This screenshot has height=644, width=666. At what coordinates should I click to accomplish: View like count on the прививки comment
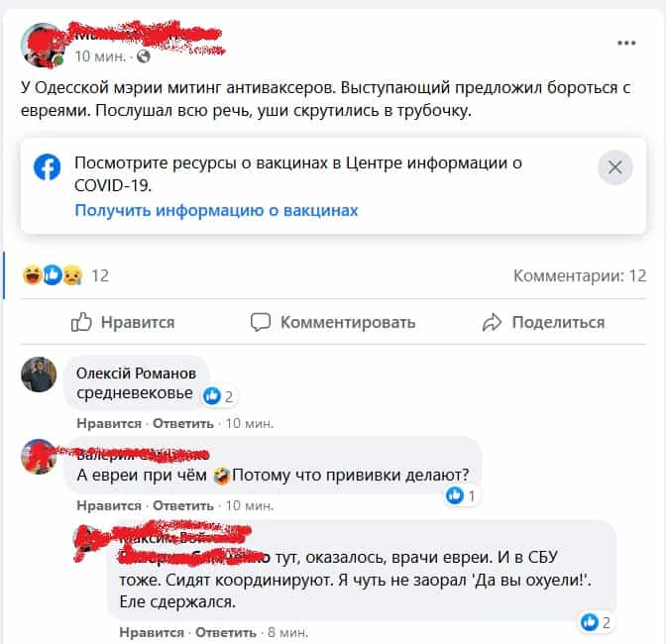point(461,495)
